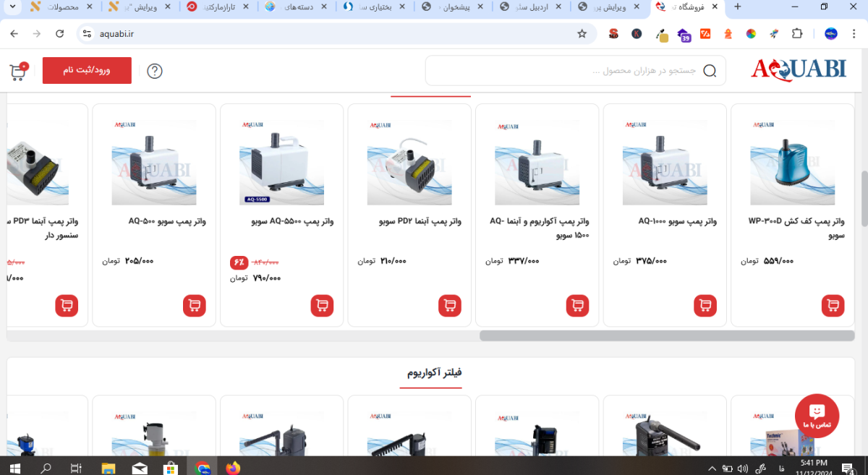868x475 pixels.
Task: Open product واتر پمپ آبنما PD2 سوبو
Action: (x=420, y=221)
